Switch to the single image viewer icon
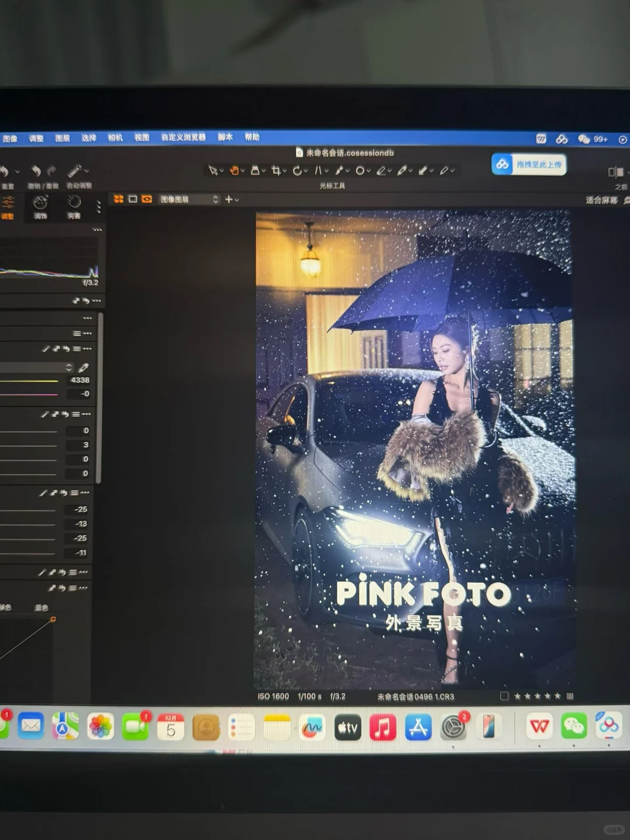 click(x=133, y=199)
